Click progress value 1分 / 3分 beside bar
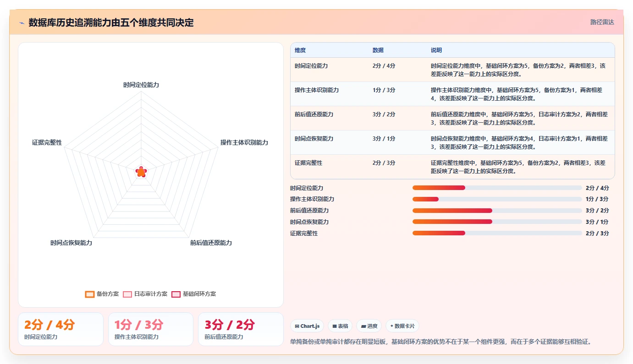This screenshot has width=633, height=364. [597, 199]
